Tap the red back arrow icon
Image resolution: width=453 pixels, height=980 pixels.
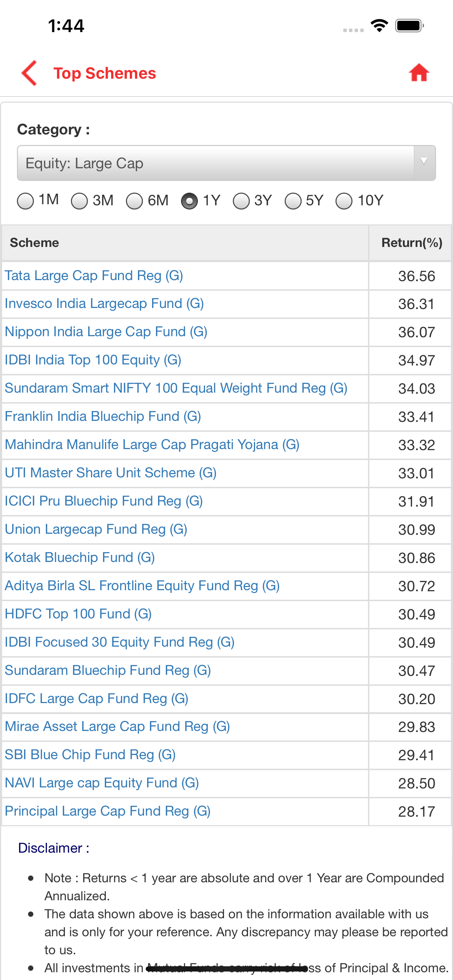[29, 73]
